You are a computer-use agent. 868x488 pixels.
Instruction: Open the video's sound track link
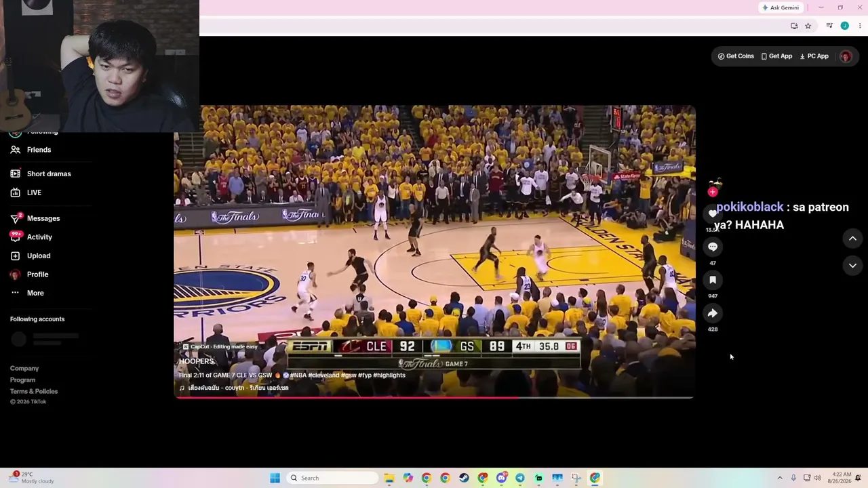pyautogui.click(x=234, y=388)
